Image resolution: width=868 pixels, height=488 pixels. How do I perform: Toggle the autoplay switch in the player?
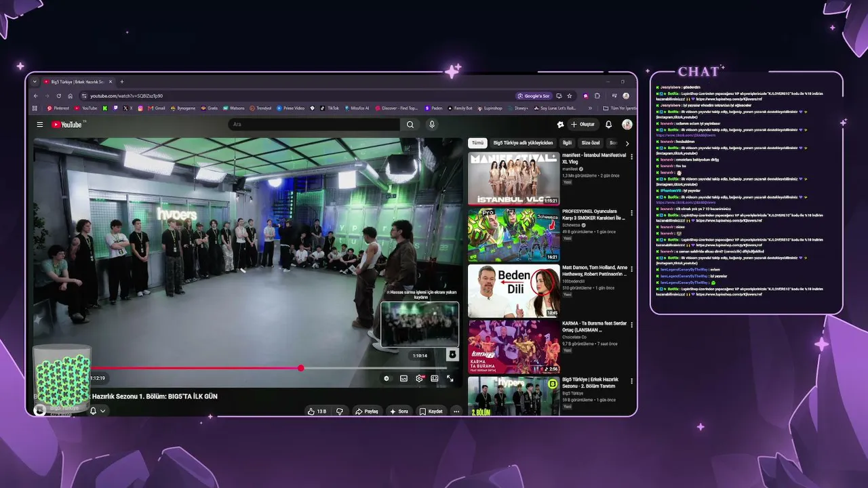(x=387, y=378)
